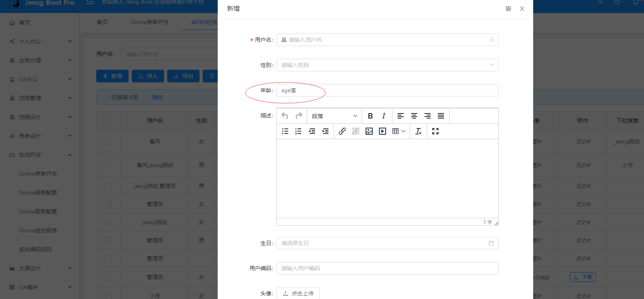Click the 导出 export button
The image size is (644, 299).
point(183,76)
